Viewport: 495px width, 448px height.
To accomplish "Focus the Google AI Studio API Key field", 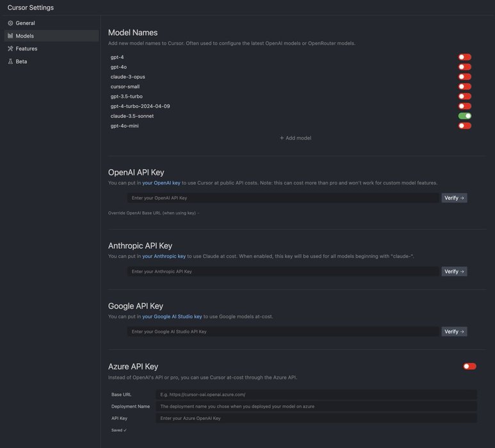I will 283,332.
